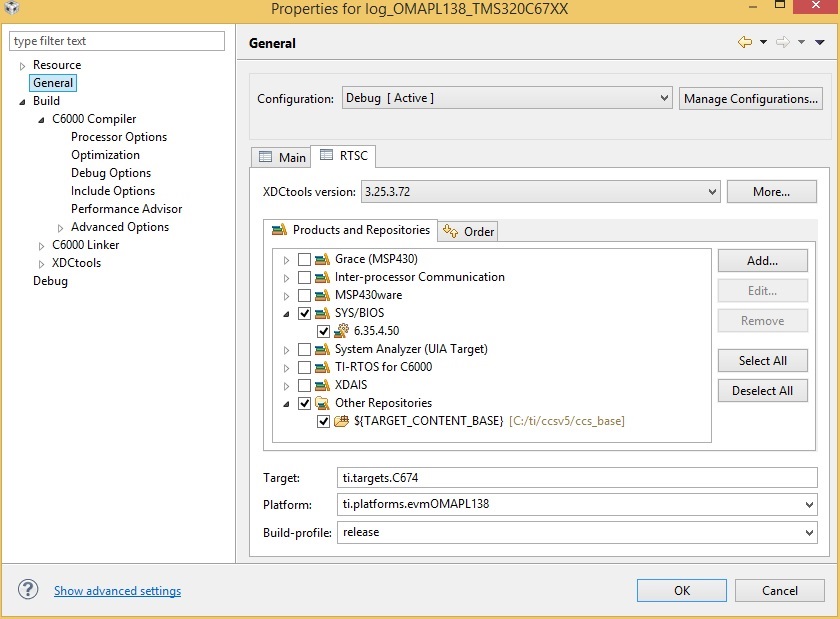
Task: Uncheck the 6.35.4.50 version checkbox
Action: pos(323,331)
